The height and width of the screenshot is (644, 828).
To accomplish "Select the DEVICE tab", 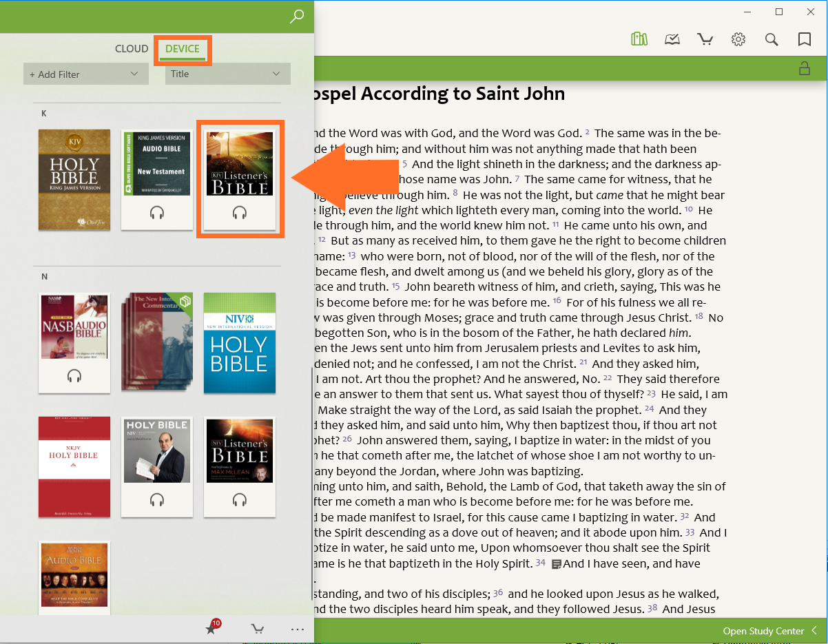I will click(183, 49).
